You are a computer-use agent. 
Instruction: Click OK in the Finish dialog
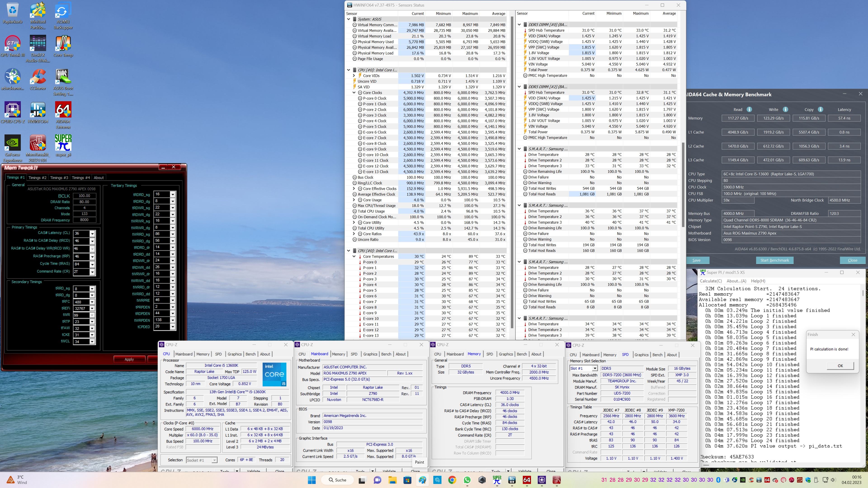click(840, 366)
